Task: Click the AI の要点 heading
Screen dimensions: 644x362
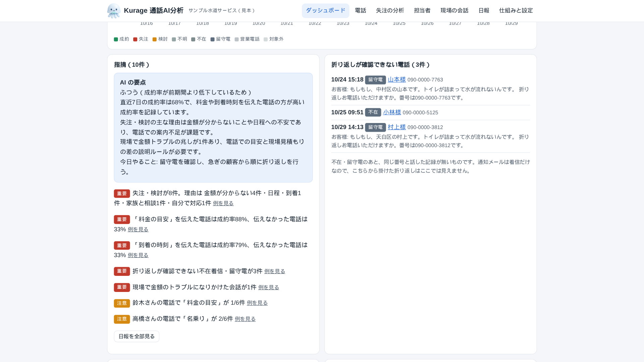Action: [133, 82]
